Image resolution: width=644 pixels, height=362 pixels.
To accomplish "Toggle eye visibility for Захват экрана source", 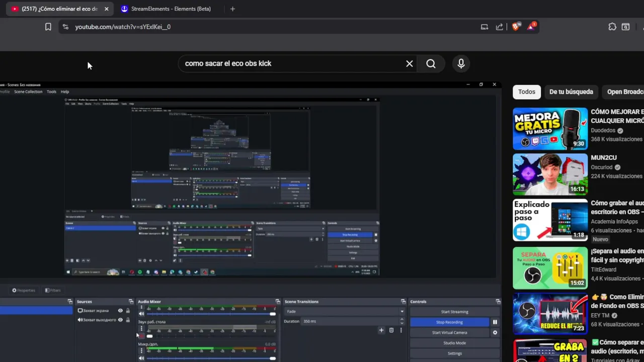I will click(x=120, y=311).
